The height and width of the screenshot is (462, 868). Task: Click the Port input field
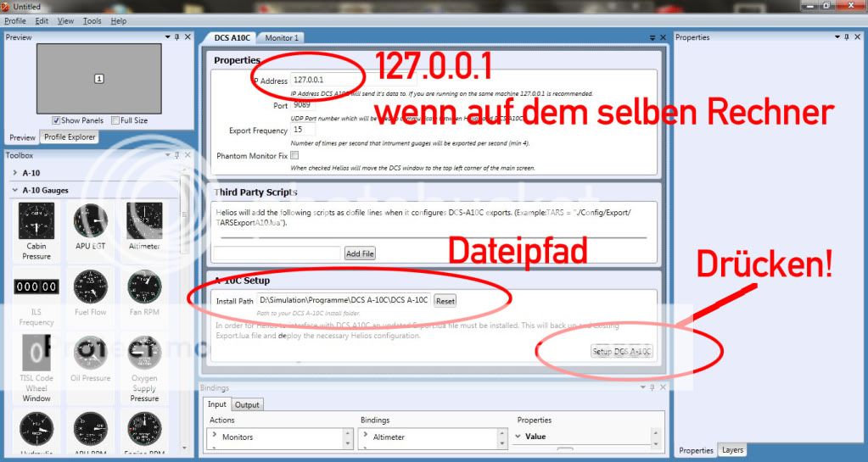point(303,104)
